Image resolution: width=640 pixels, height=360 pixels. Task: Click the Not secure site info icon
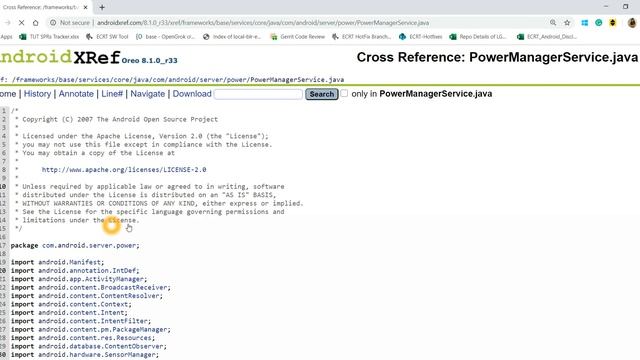[x=53, y=23]
